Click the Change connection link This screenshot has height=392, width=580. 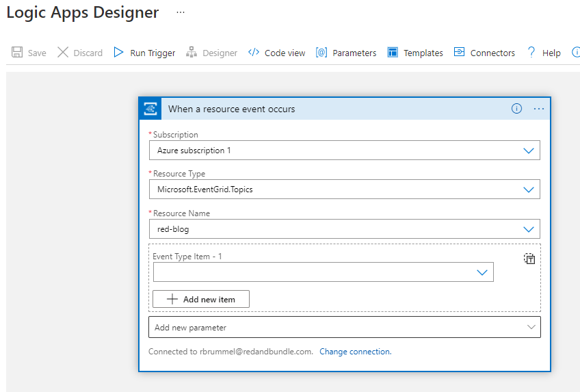(356, 352)
